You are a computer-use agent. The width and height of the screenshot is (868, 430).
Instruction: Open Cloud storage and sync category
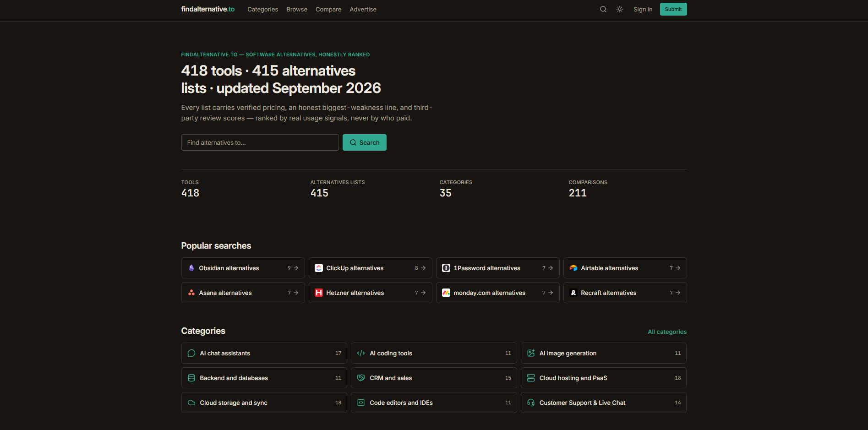pyautogui.click(x=264, y=403)
